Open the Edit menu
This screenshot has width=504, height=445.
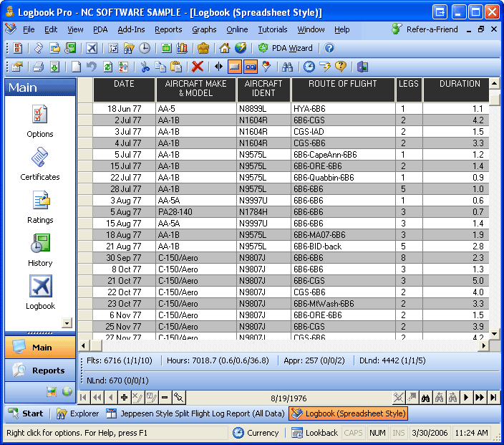click(x=51, y=29)
